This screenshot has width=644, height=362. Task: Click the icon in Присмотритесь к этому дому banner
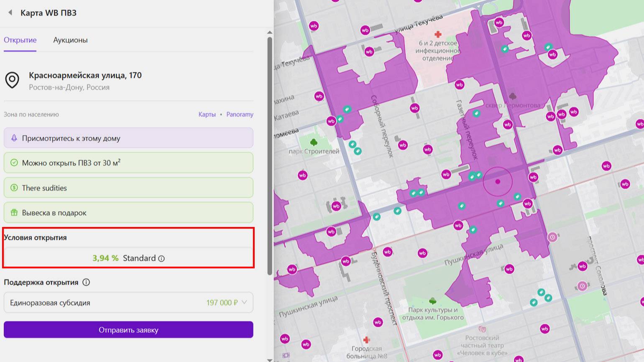[x=14, y=138]
